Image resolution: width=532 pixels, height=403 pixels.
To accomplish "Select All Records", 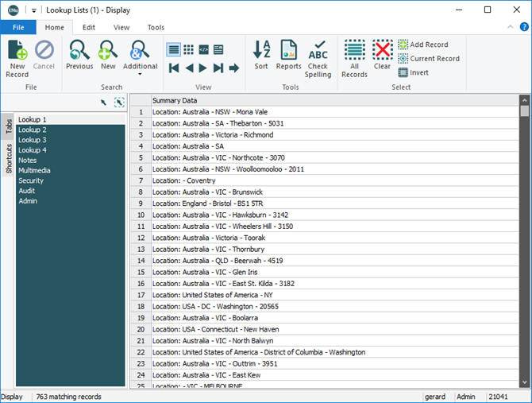I will tap(354, 59).
